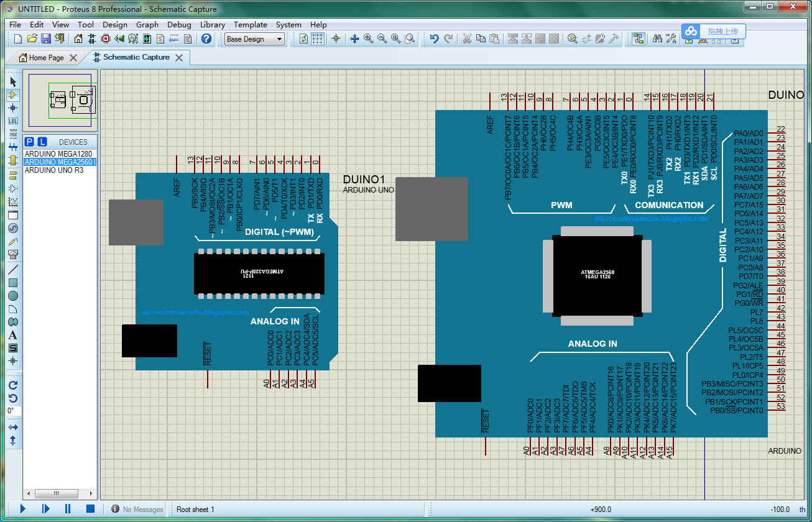Screen dimensions: 812x522
Task: Select the Selection Mode arrow tool
Action: pyautogui.click(x=13, y=82)
